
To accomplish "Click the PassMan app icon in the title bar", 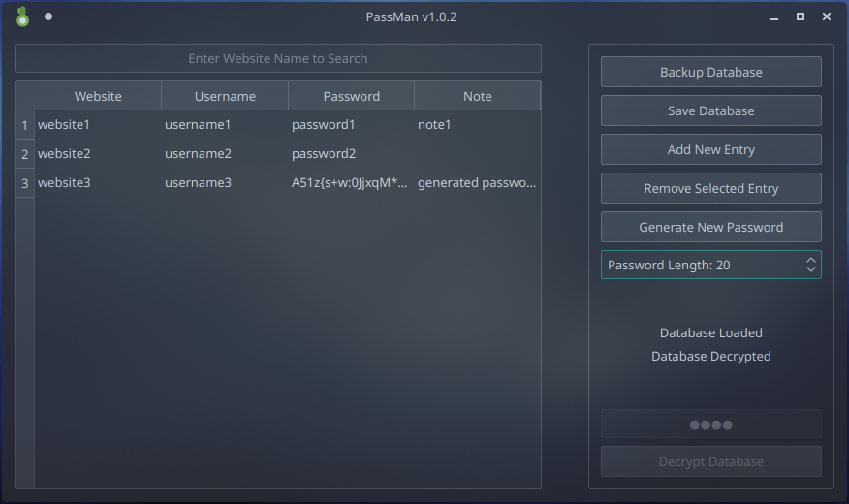I will coord(22,16).
